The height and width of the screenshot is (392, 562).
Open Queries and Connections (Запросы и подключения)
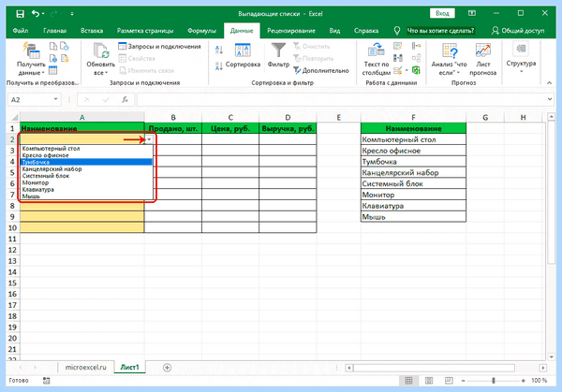click(159, 47)
